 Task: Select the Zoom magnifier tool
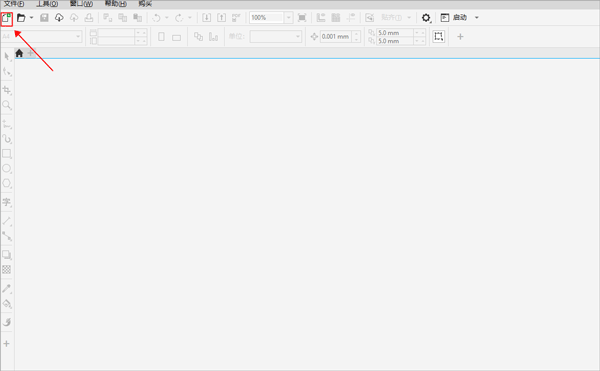point(7,105)
